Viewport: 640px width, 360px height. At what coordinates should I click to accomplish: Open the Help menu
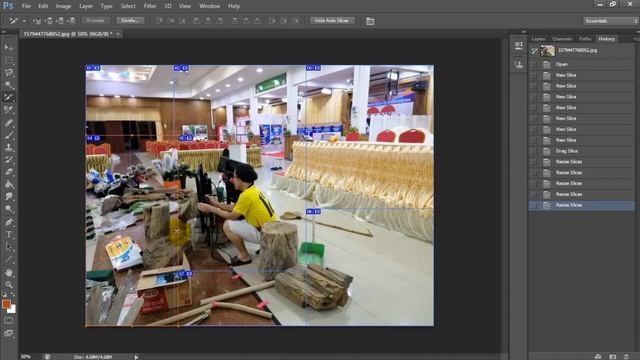234,6
